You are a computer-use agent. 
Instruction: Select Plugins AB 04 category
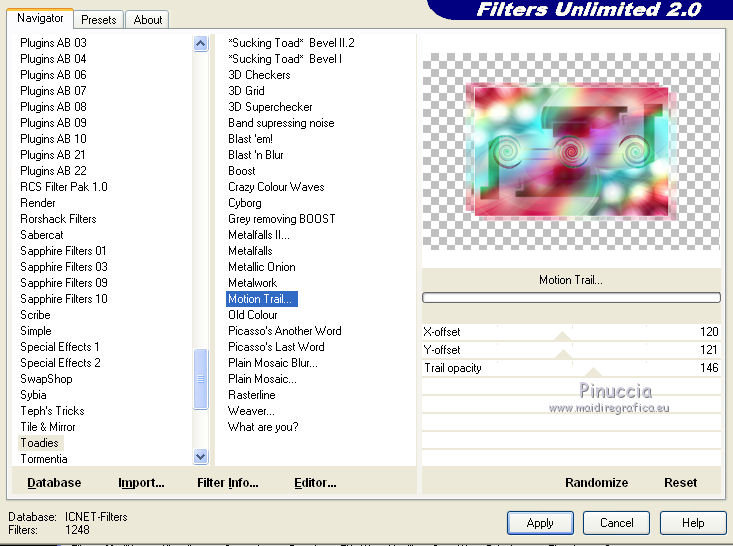coord(53,59)
